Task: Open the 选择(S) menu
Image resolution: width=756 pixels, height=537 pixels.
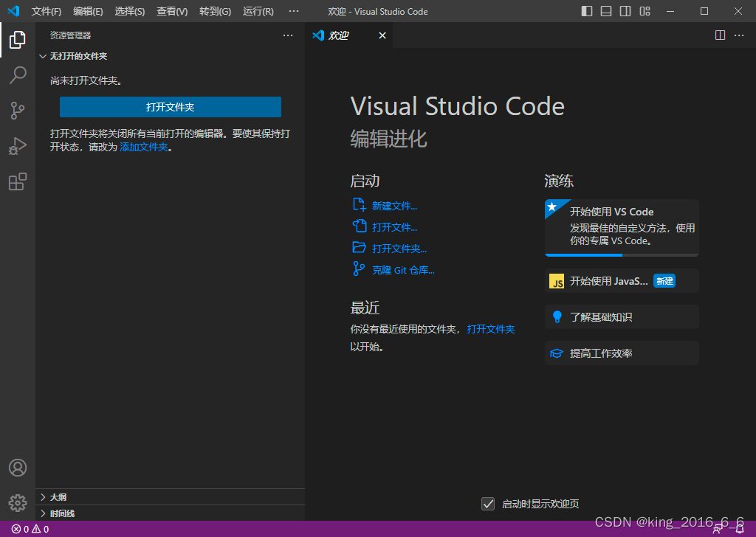Action: coord(130,11)
